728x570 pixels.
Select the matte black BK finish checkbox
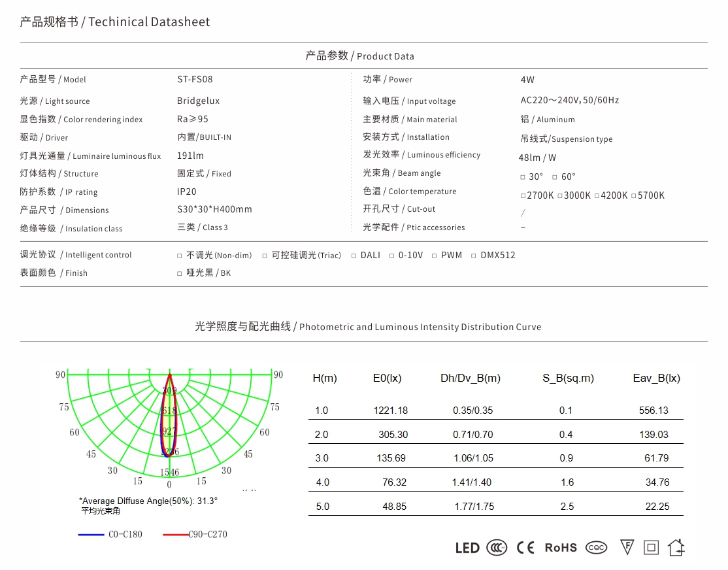pyautogui.click(x=180, y=274)
